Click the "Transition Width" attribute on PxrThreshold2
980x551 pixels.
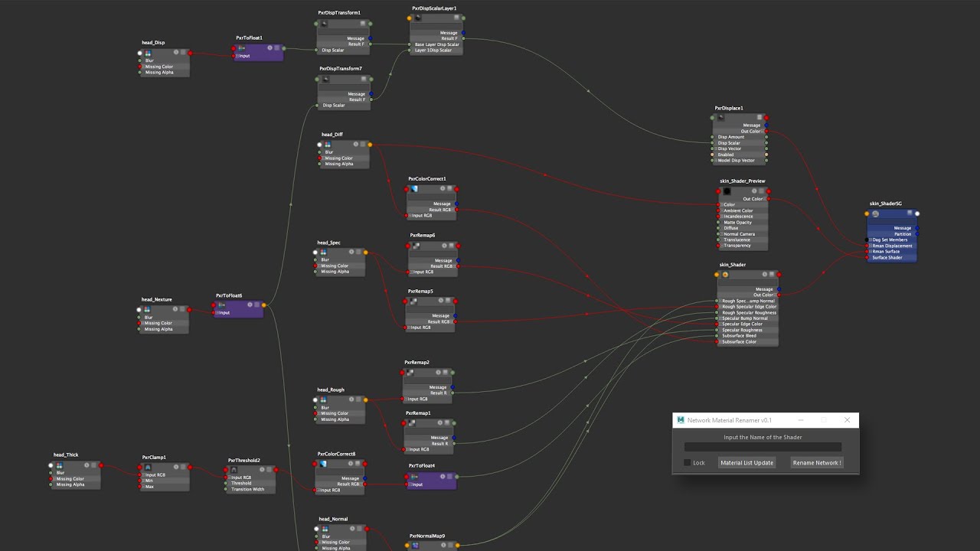(248, 489)
